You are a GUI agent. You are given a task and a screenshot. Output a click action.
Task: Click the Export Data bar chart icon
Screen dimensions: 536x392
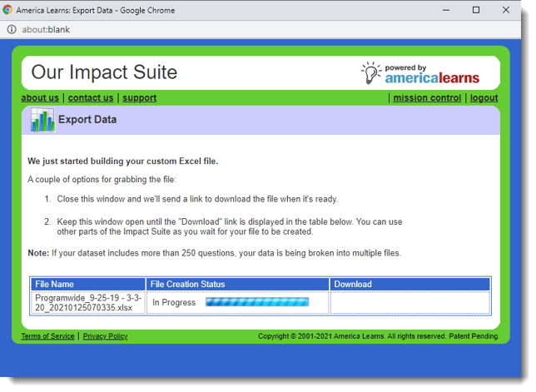coord(42,120)
